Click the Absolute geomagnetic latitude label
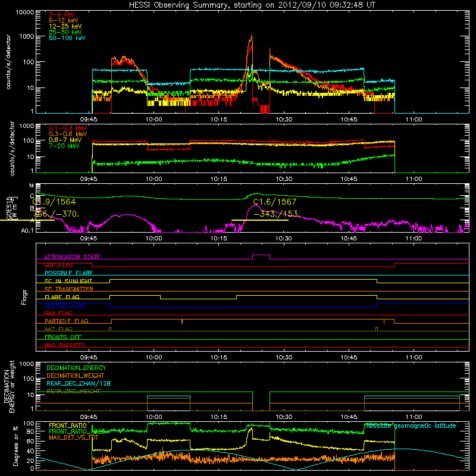 411,426
